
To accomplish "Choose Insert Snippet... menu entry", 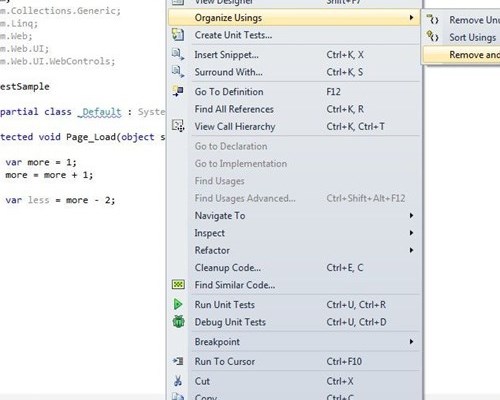I will (294, 54).
